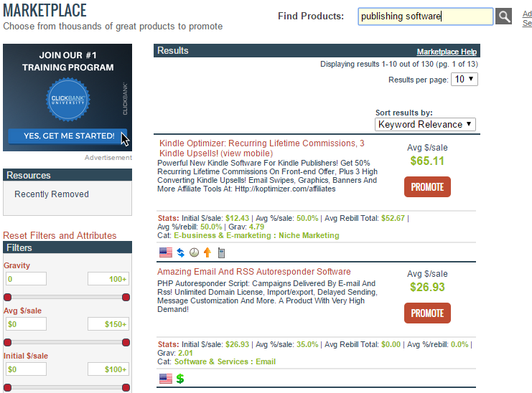Open the Marketplace Help link
Image resolution: width=532 pixels, height=393 pixels.
[447, 52]
